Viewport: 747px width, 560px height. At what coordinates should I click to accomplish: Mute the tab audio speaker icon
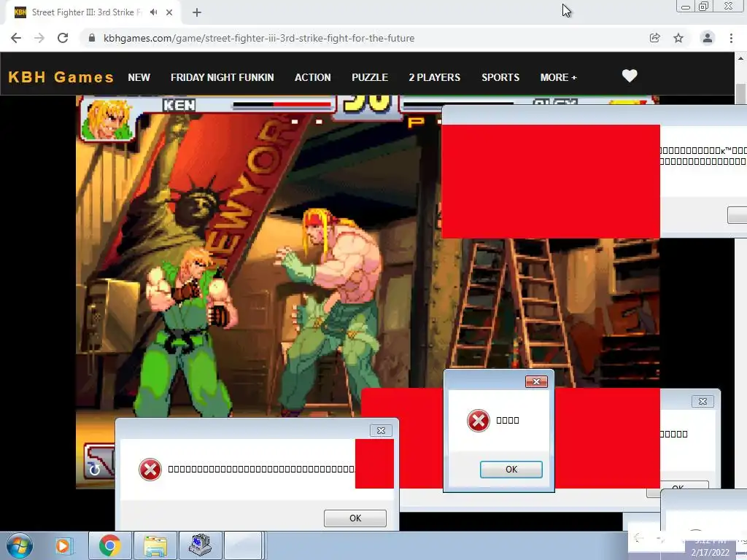[153, 12]
